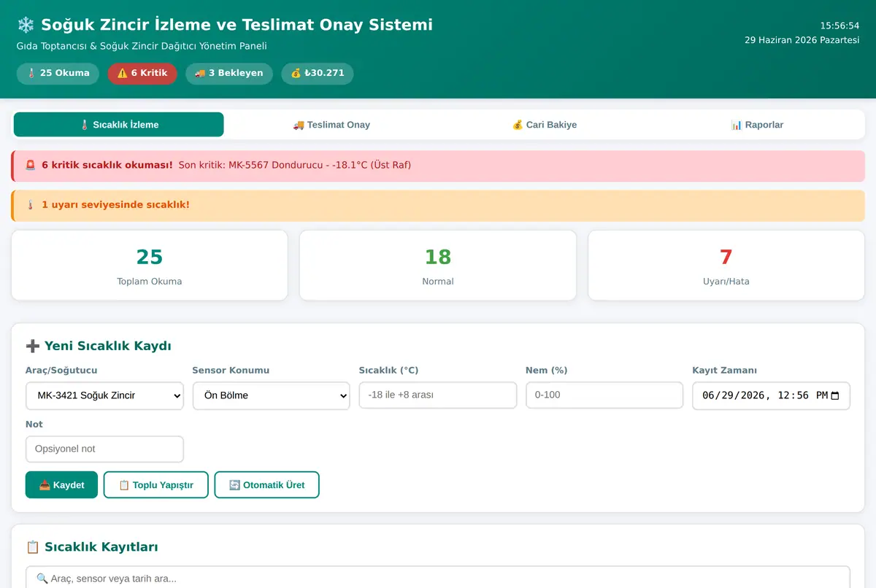Viewport: 876px width, 588px height.
Task: Click the magnifier icon in the search box
Action: pos(42,579)
